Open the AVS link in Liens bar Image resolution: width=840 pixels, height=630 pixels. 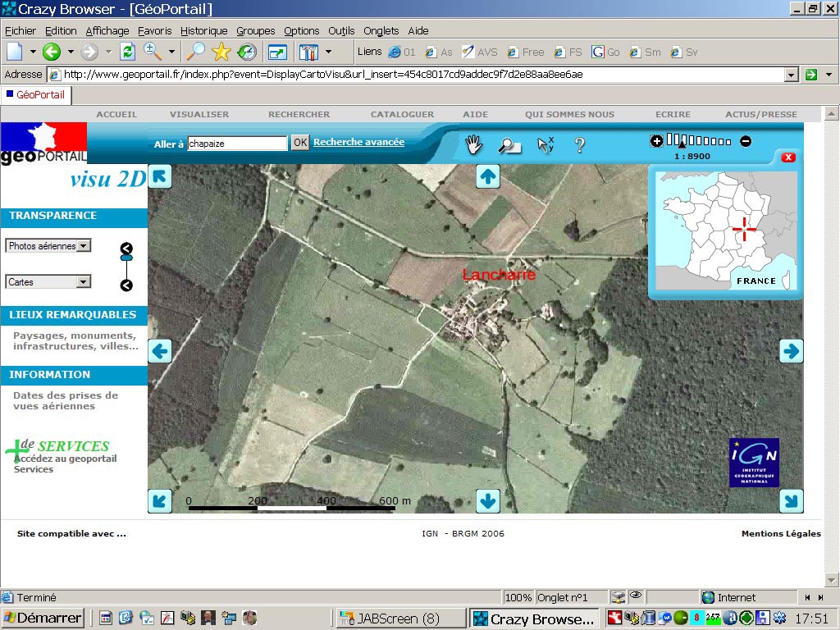[479, 52]
